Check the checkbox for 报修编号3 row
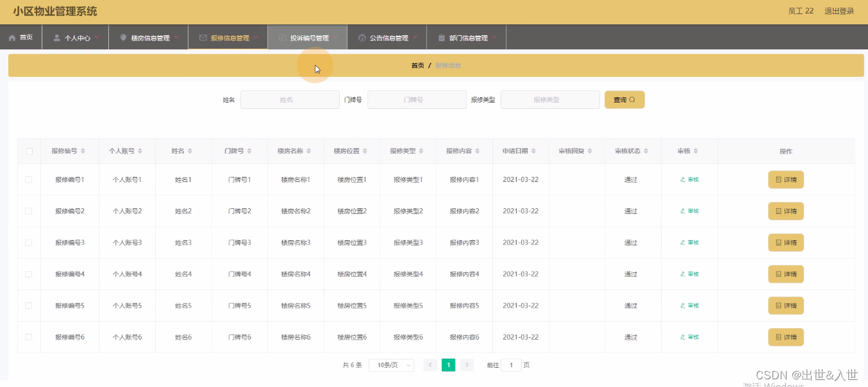868x387 pixels. (x=29, y=242)
